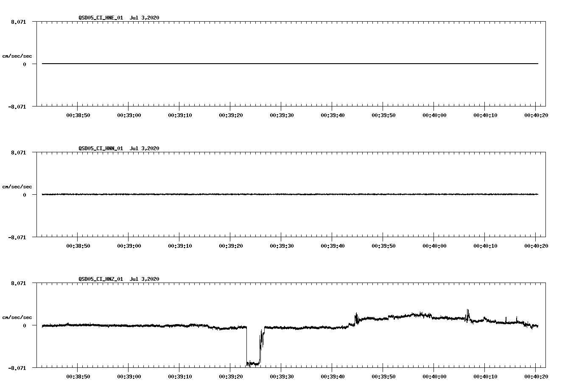Click the cm/sec/sec unit label of HNN plot

pos(17,187)
